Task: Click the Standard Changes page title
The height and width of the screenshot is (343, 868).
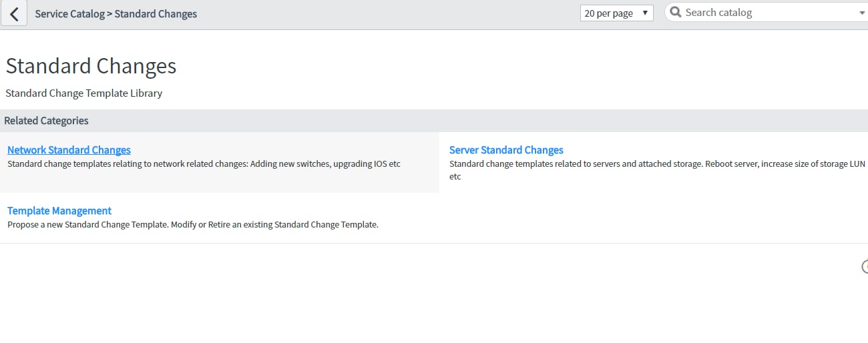Action: coord(91,66)
